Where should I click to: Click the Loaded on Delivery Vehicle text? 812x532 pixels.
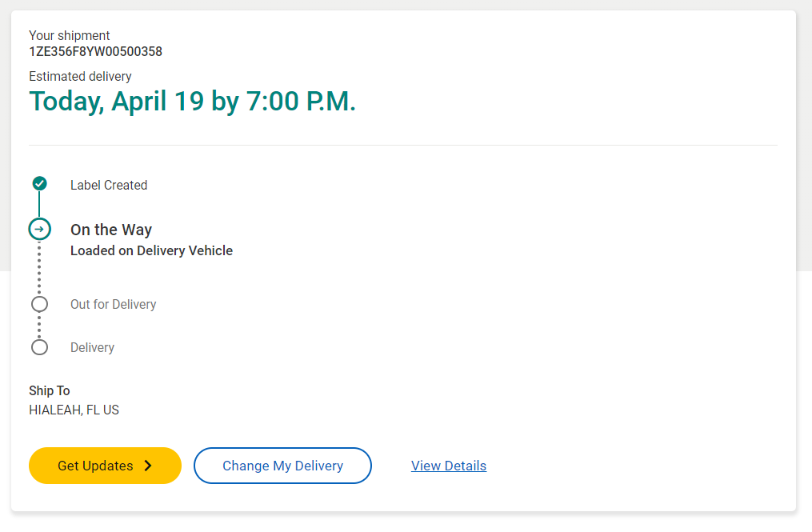(x=151, y=250)
